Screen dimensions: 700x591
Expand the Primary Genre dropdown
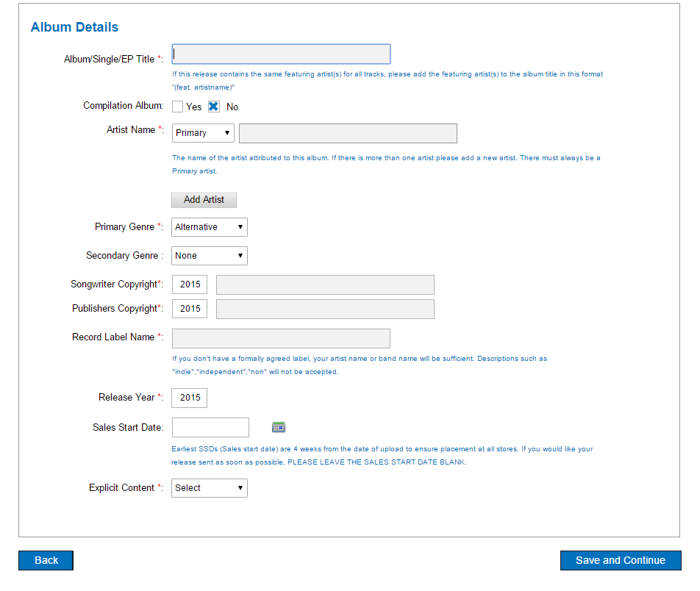(210, 227)
